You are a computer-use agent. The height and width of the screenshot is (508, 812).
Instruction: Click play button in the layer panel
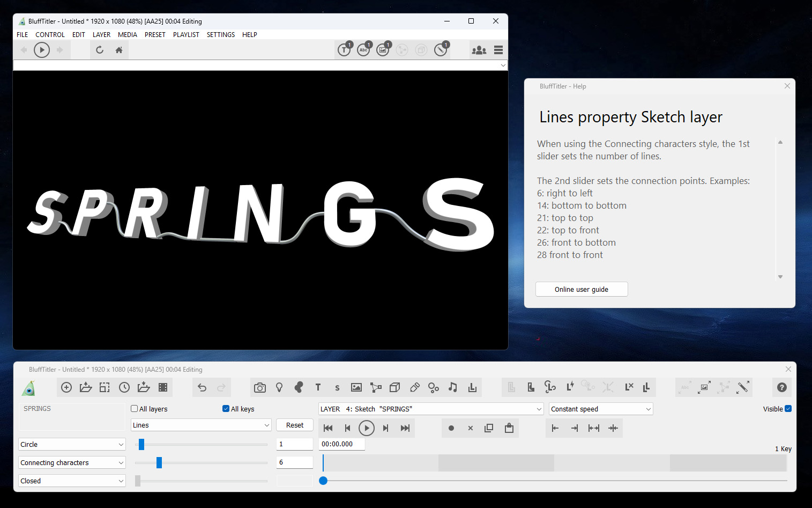[x=367, y=428]
